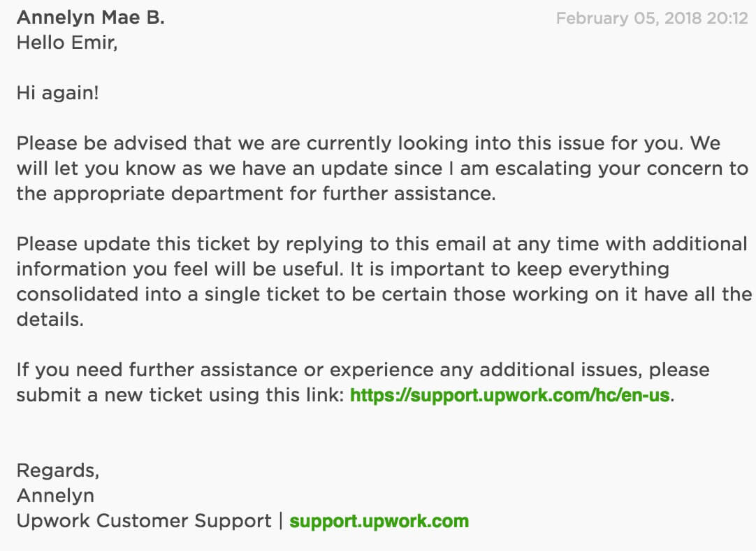The width and height of the screenshot is (756, 551).
Task: Open the support.upwork.com/hc/en-us help link
Action: (x=510, y=396)
